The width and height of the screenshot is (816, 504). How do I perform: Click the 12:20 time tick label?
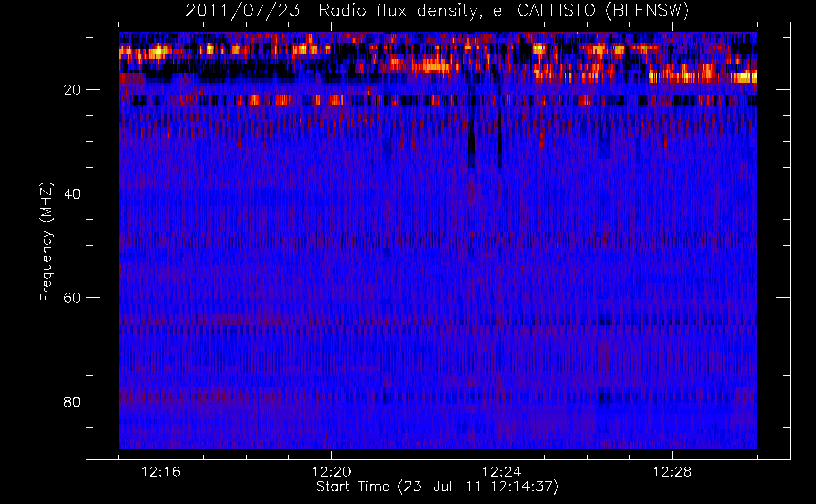click(331, 472)
